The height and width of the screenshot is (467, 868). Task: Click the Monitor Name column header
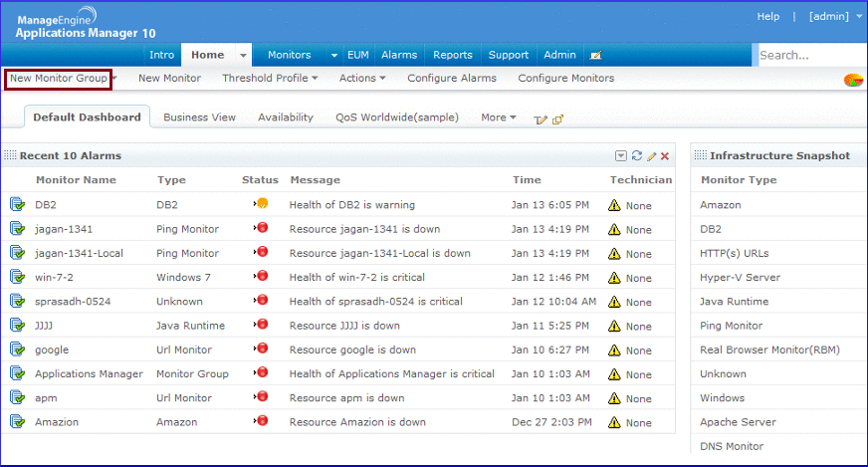tap(76, 180)
